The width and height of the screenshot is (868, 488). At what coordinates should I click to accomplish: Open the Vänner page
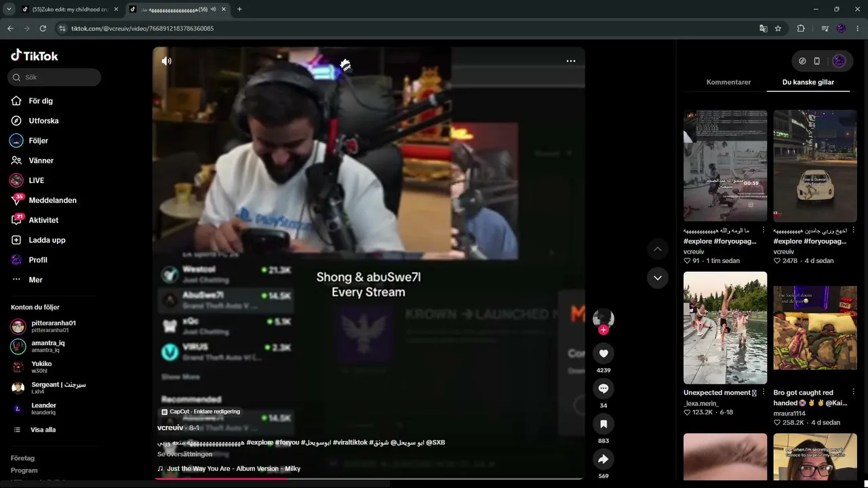[x=41, y=161]
